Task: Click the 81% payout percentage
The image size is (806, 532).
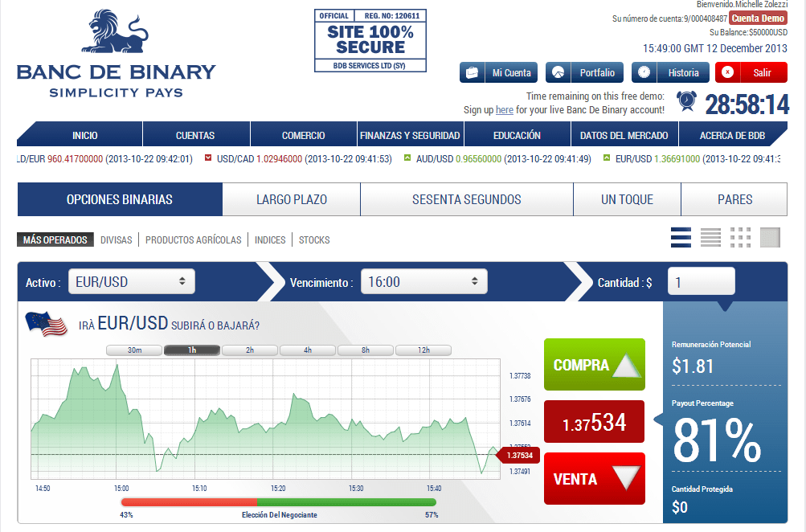Action: click(717, 440)
